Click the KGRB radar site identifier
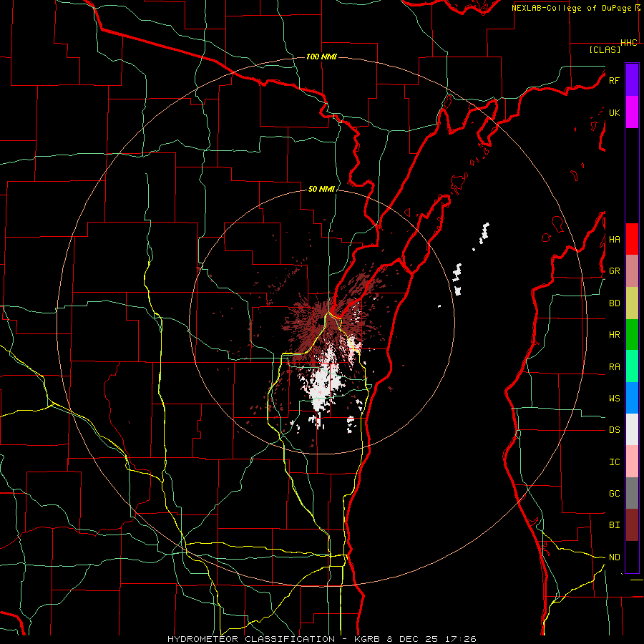The image size is (644, 644). click(367, 639)
